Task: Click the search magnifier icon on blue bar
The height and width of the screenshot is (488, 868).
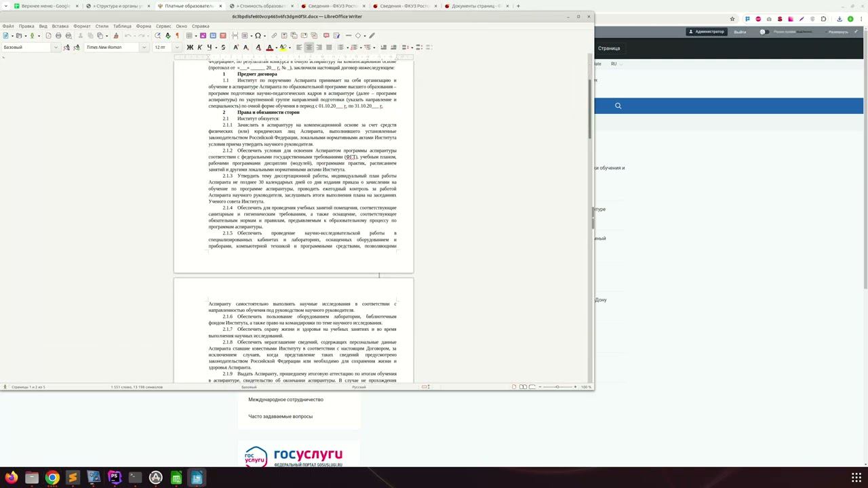Action: (618, 106)
